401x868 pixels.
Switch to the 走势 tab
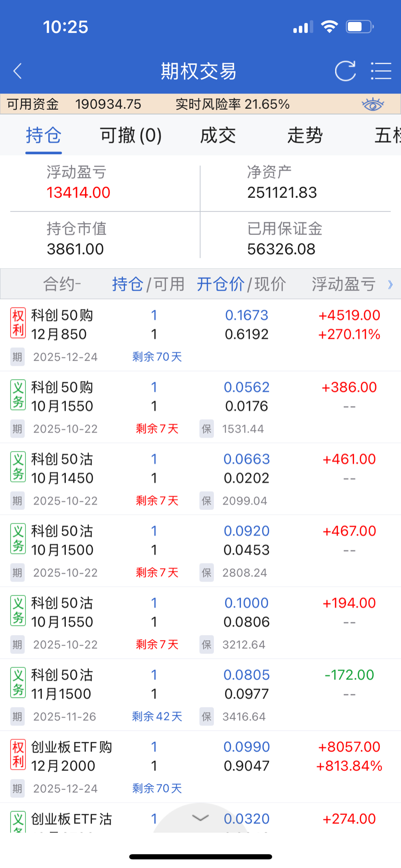pyautogui.click(x=305, y=135)
